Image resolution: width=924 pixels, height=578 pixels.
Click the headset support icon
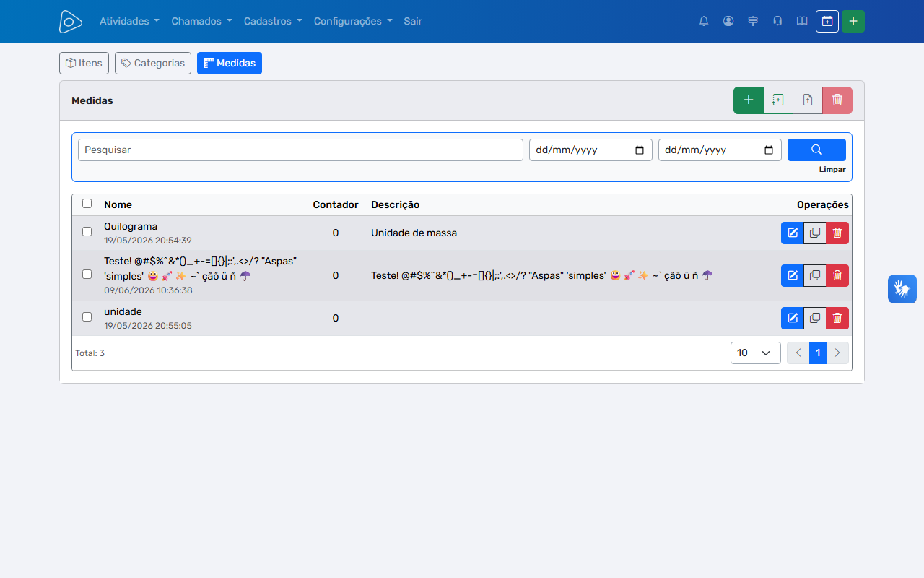click(x=777, y=21)
